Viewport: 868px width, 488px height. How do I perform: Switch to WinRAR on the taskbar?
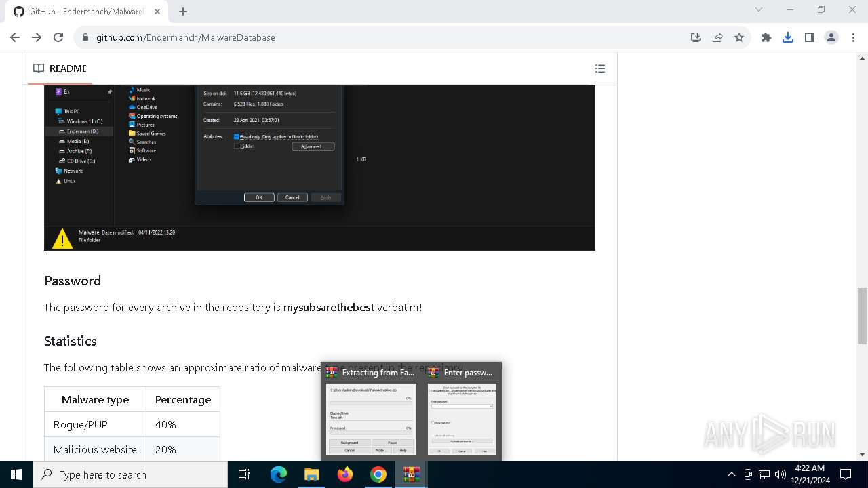(412, 474)
